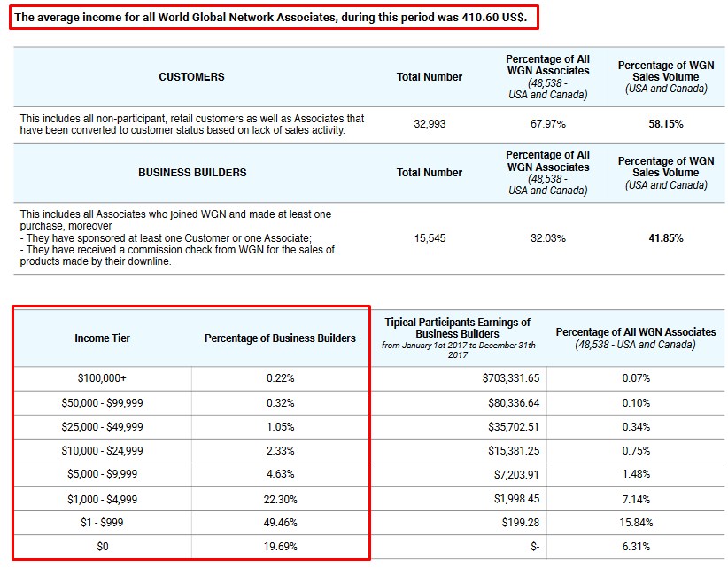Image resolution: width=728 pixels, height=568 pixels.
Task: Select the 19.69% builders percentage
Action: (x=281, y=547)
